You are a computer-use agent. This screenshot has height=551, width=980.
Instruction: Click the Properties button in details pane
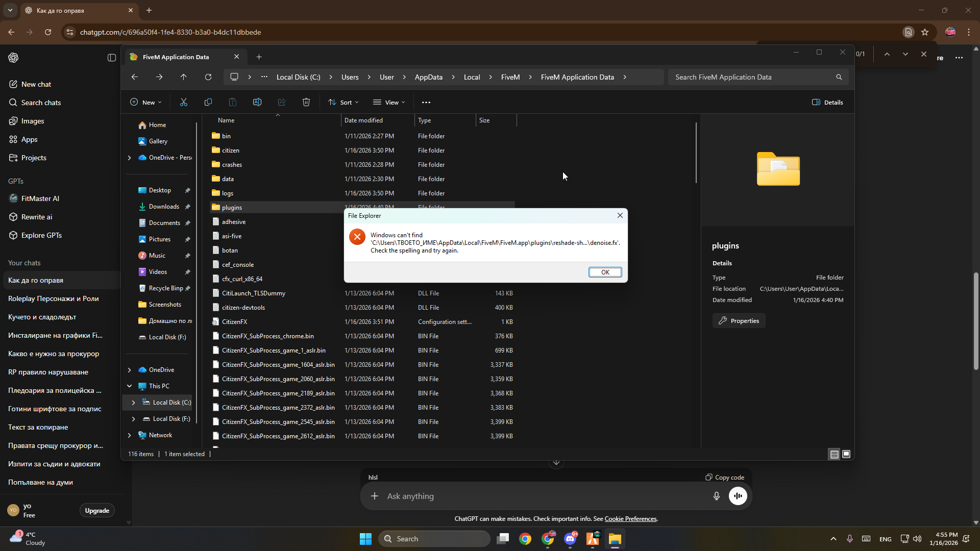pyautogui.click(x=739, y=321)
